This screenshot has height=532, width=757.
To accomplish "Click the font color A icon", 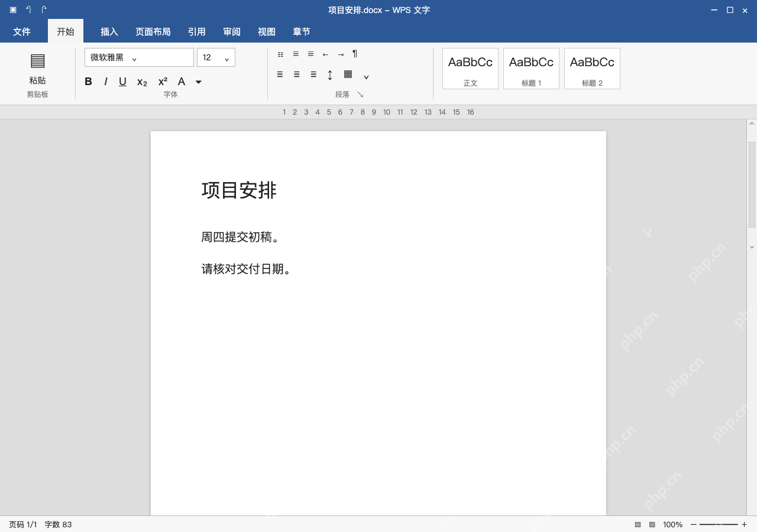I will 182,82.
